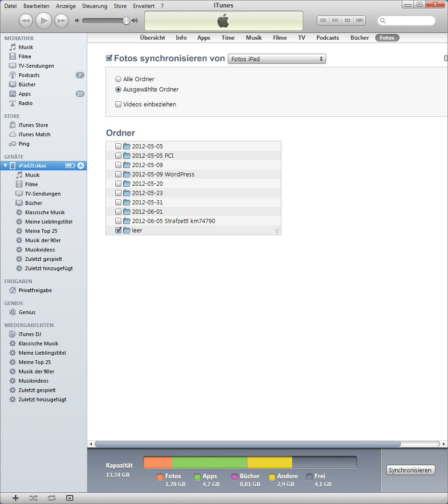Switch to the Töne tab

(228, 38)
